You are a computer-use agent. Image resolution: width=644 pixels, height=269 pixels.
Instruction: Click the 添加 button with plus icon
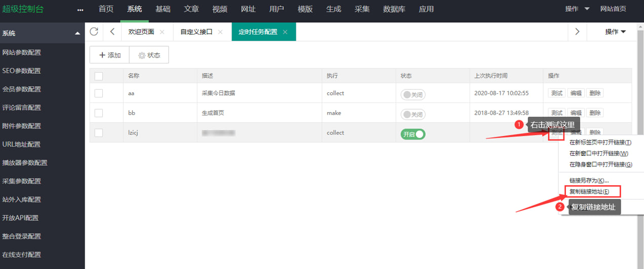(109, 55)
